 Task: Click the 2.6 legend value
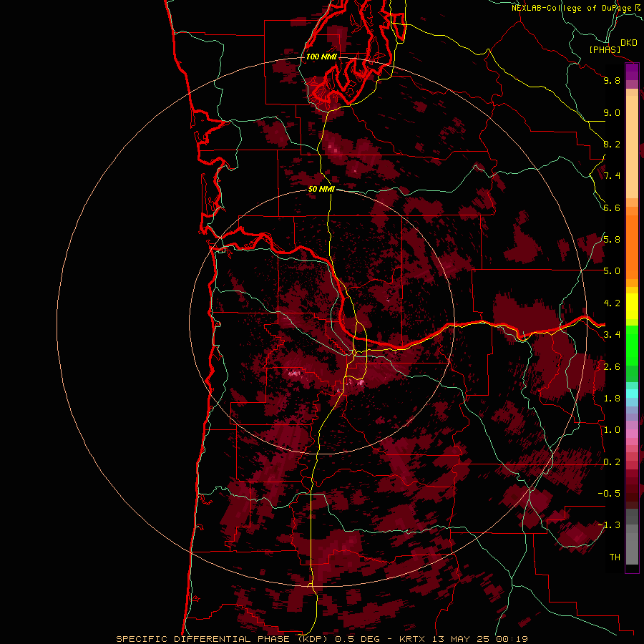point(612,367)
